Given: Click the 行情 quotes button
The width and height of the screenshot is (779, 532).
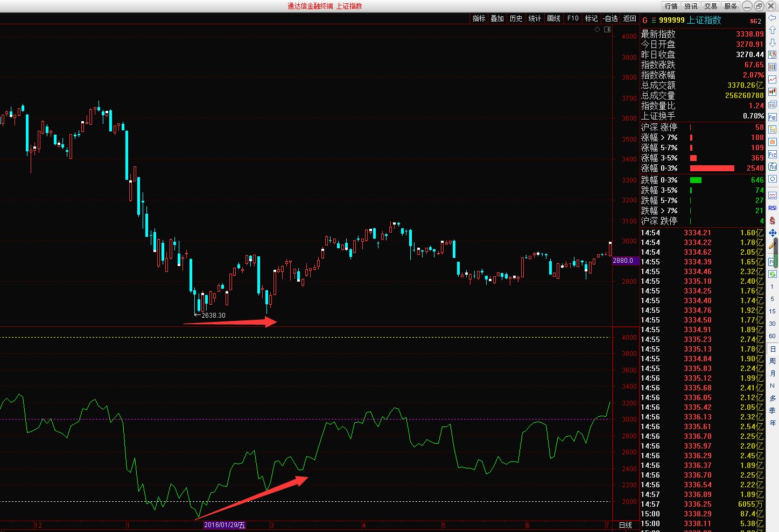Looking at the screenshot, I should tap(671, 6).
